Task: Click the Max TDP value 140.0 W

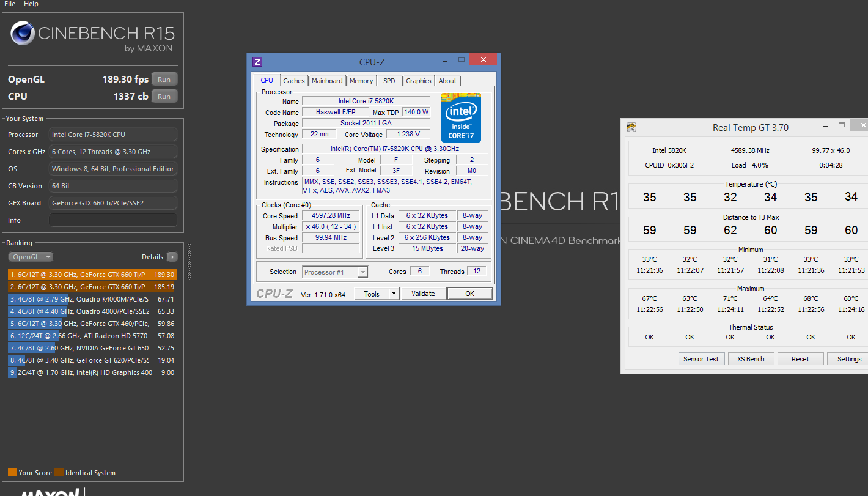Action: pos(416,113)
